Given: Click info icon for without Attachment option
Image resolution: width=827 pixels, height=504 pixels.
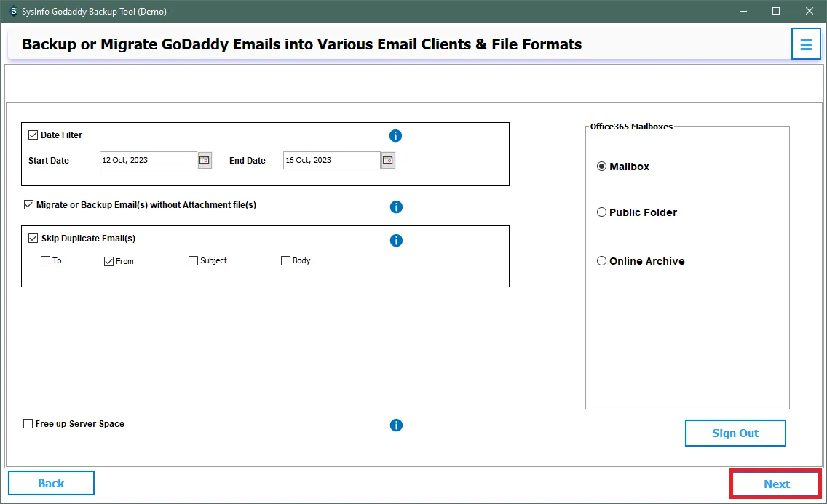Looking at the screenshot, I should click(396, 207).
